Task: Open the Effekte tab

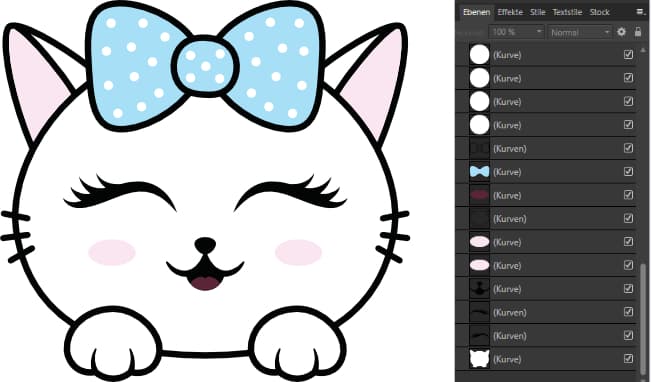Action: coord(510,12)
